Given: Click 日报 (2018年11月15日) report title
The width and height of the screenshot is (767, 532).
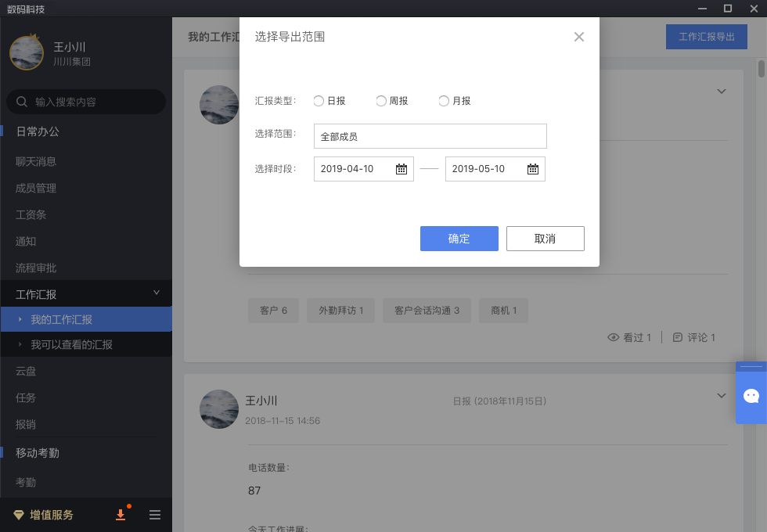Looking at the screenshot, I should click(x=499, y=401).
